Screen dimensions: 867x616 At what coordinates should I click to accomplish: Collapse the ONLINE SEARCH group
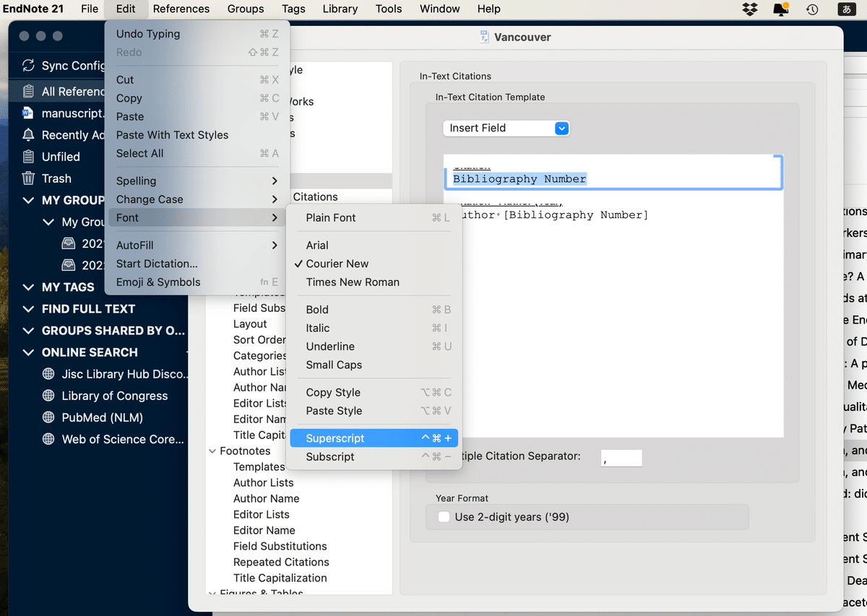coord(29,352)
